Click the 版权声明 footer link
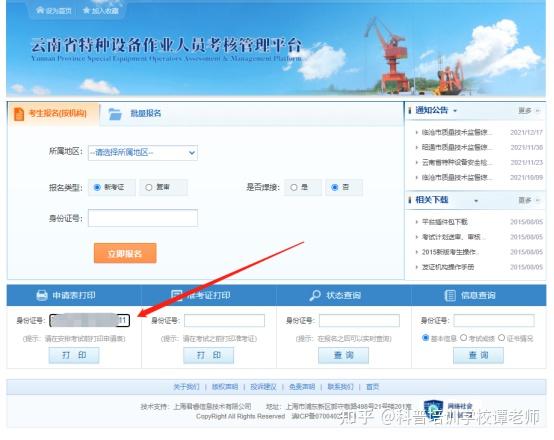Screen dimensions: 554x440 click(x=225, y=387)
